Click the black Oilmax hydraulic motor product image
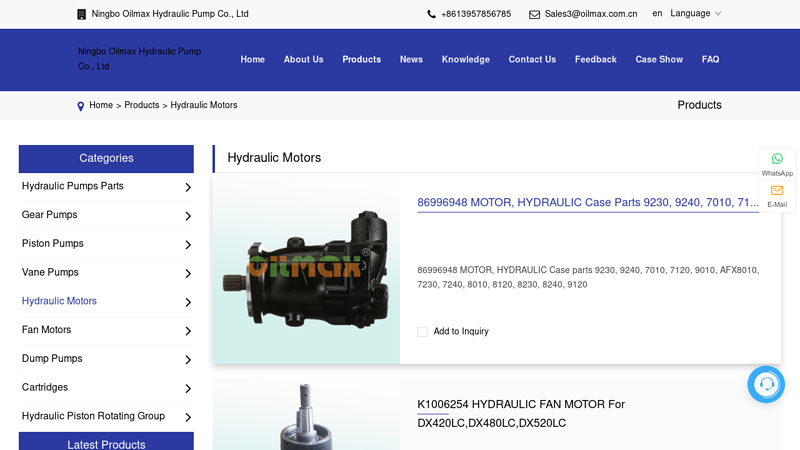 (x=306, y=269)
